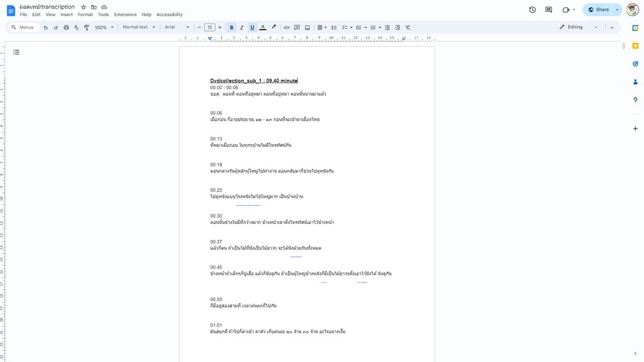The width and height of the screenshot is (644, 362).
Task: Open the 100% zoom dropdown
Action: (104, 27)
